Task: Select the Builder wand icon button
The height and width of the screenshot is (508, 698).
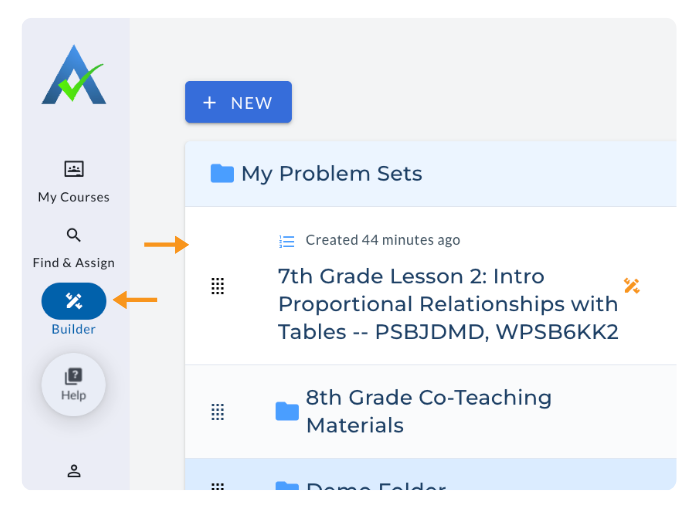Action: [x=74, y=301]
